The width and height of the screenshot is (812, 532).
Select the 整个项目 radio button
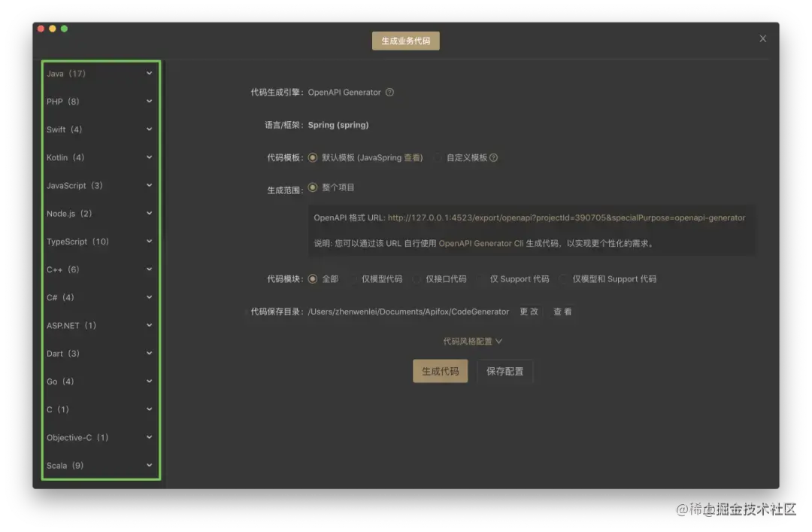coord(312,187)
